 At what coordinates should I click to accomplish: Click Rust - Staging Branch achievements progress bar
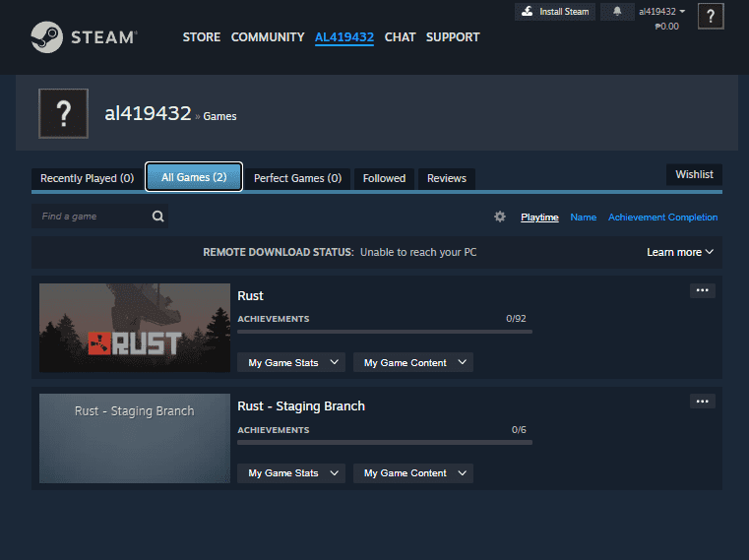(385, 443)
